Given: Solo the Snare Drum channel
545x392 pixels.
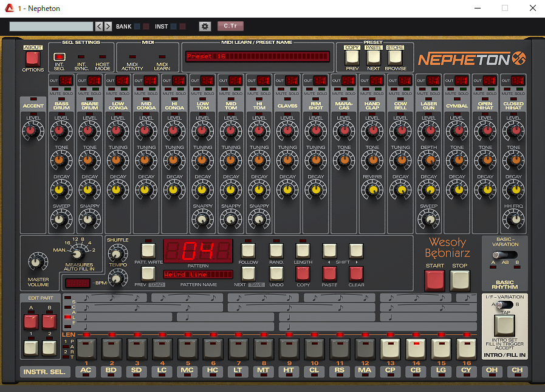Looking at the screenshot, I should pos(96,89).
